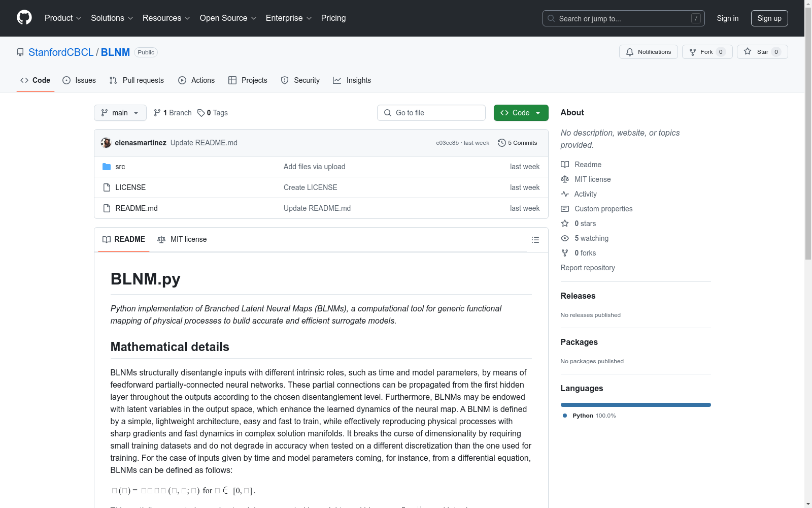Open the MIT license link in About
The height and width of the screenshot is (508, 812).
tap(586, 179)
